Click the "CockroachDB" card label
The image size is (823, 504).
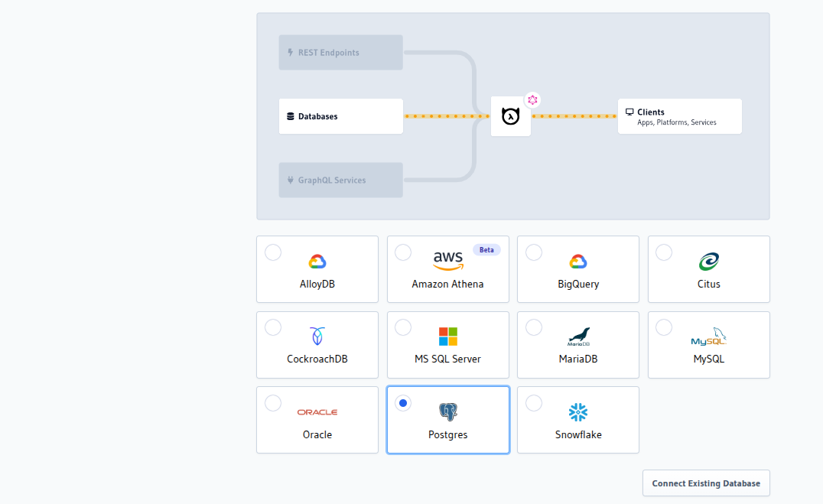pyautogui.click(x=317, y=359)
